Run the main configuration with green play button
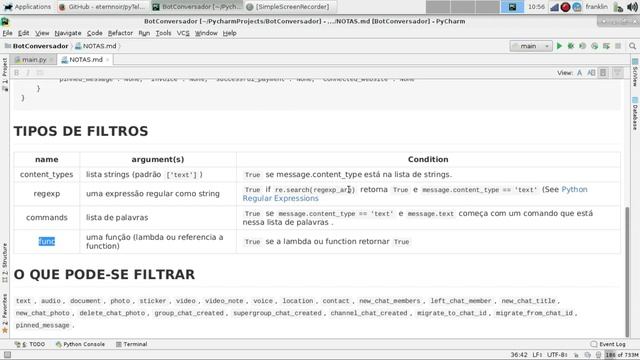This screenshot has height=360, width=640. [559, 46]
